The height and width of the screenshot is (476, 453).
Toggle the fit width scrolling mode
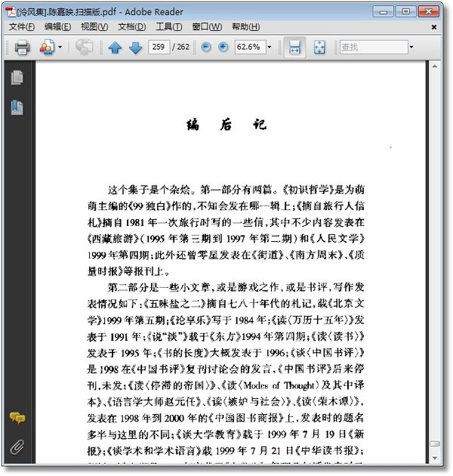(294, 48)
